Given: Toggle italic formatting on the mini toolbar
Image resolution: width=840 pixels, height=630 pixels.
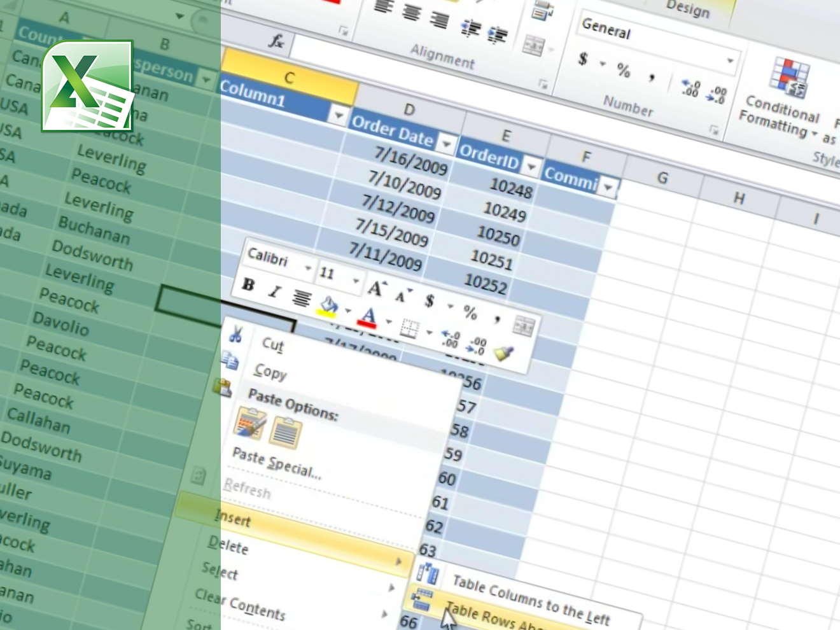Looking at the screenshot, I should 276,291.
